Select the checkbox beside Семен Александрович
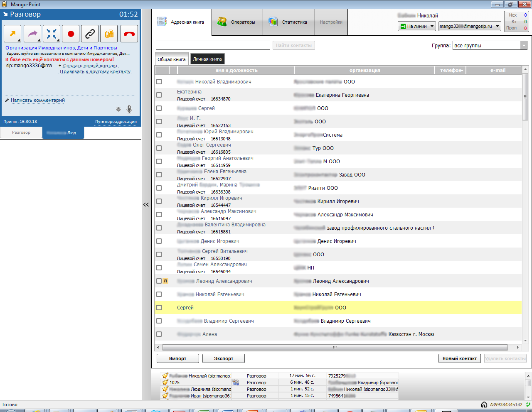Viewport: 532px width, 412px height. click(159, 268)
